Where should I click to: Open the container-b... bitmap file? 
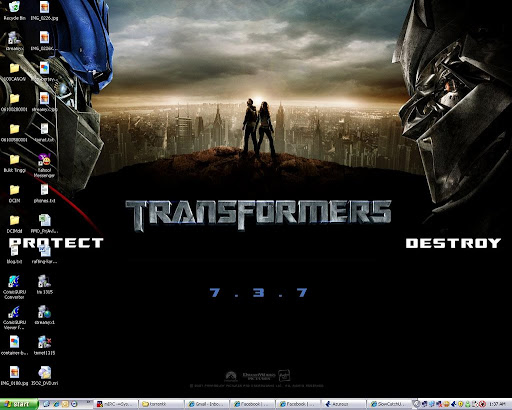click(14, 346)
